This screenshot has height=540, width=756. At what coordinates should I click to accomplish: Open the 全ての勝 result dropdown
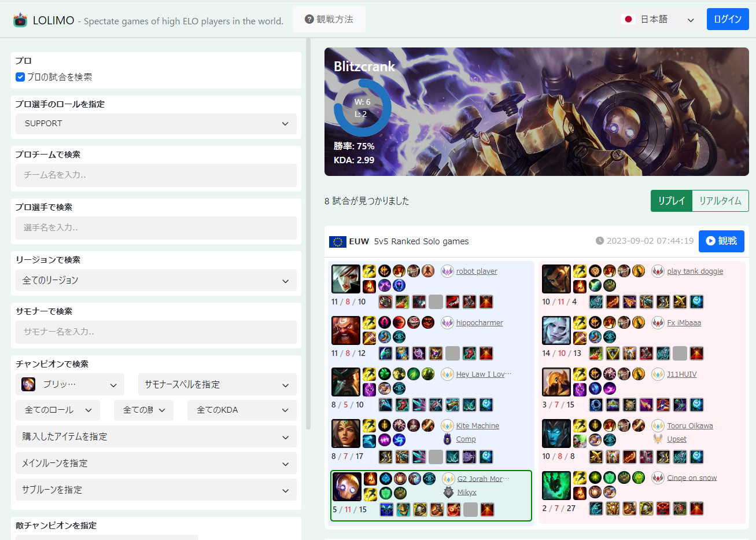point(144,410)
